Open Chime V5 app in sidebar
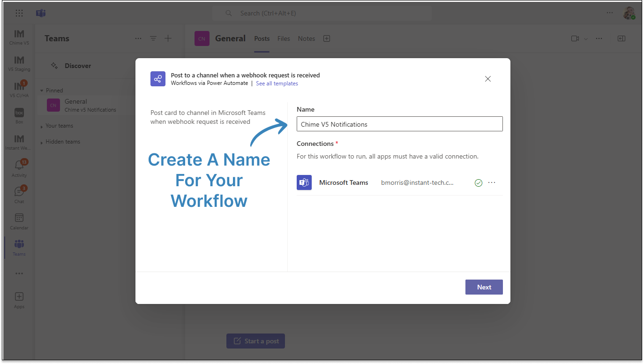The width and height of the screenshot is (644, 364). pyautogui.click(x=19, y=37)
